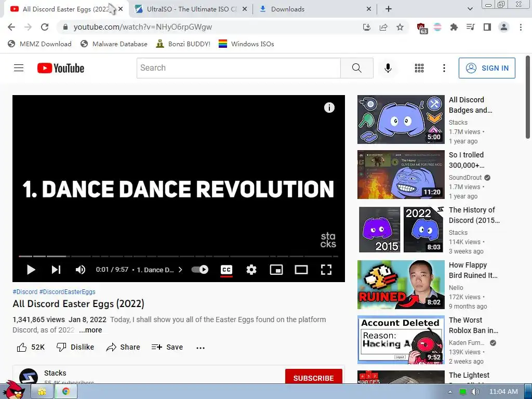Open a new browser tab
Viewport: 532px width, 399px height.
[389, 9]
